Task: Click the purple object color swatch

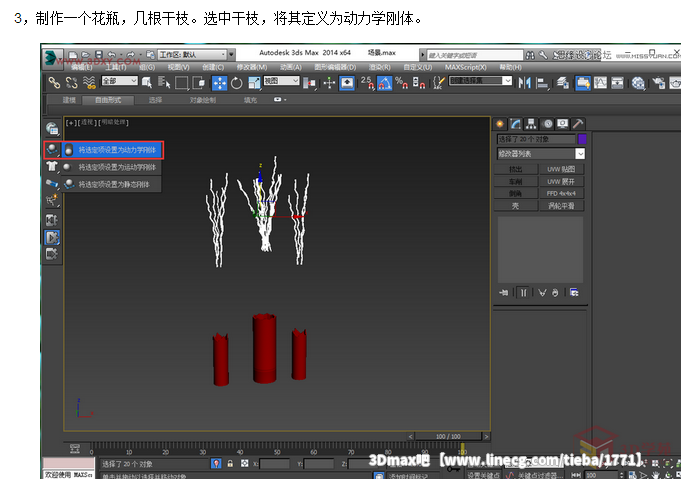Action: pyautogui.click(x=582, y=139)
